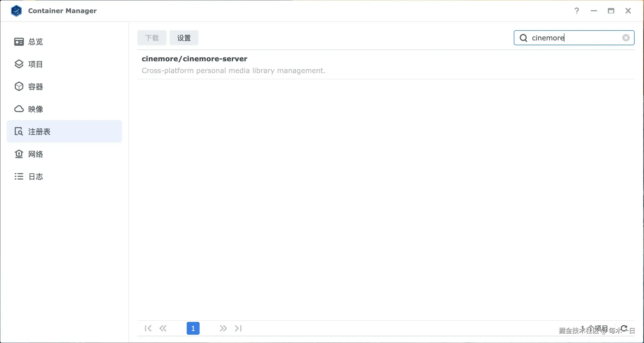Viewport: 644px width, 343px height.
Task: Select the Container (容器) cube icon
Action: pos(19,87)
